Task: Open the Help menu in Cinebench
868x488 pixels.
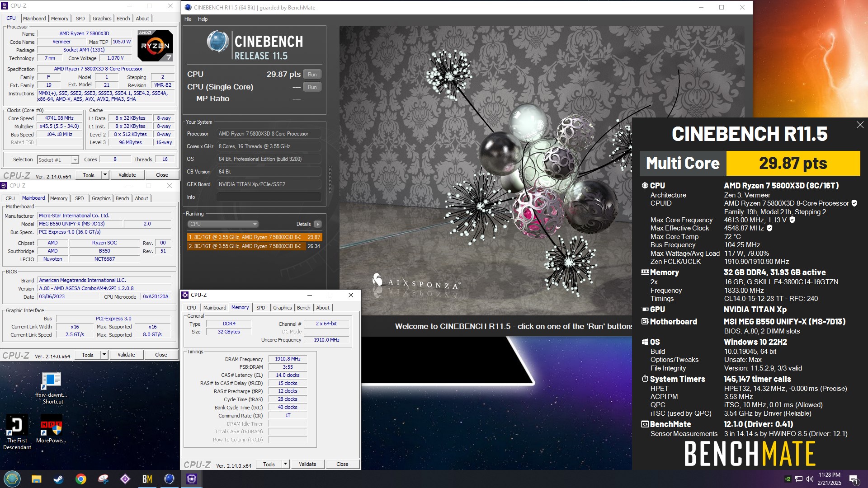Action: click(x=203, y=19)
